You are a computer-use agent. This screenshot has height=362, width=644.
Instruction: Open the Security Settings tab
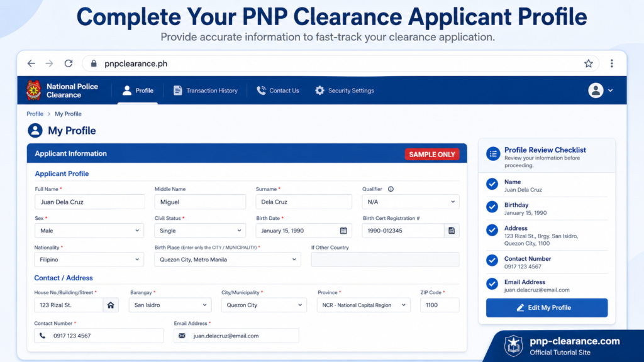pos(345,90)
